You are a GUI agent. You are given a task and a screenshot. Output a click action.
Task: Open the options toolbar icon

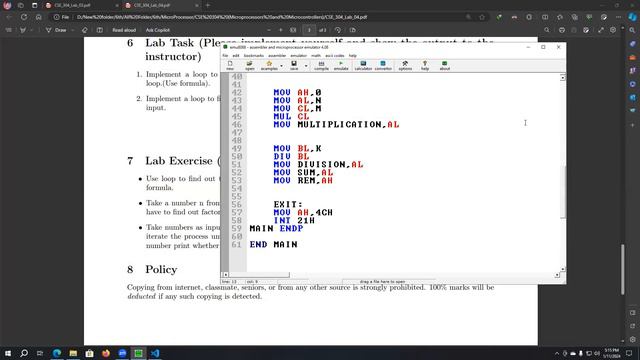(x=405, y=65)
